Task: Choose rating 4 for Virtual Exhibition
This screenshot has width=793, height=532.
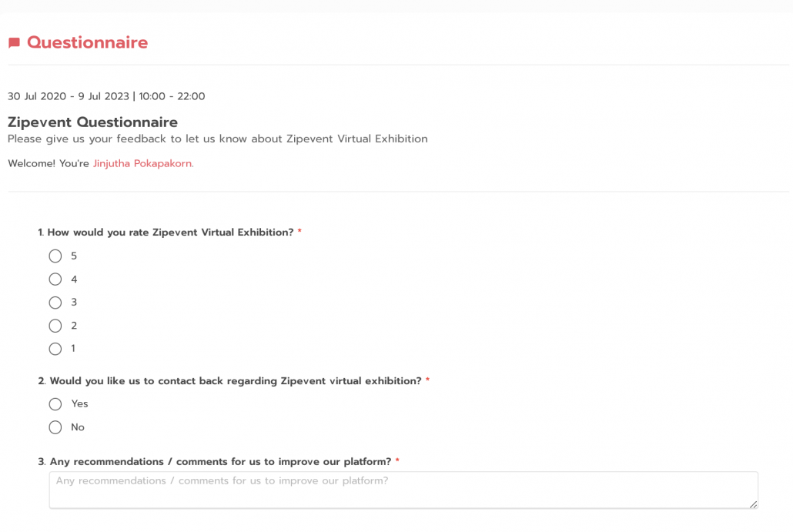Action: tap(55, 279)
